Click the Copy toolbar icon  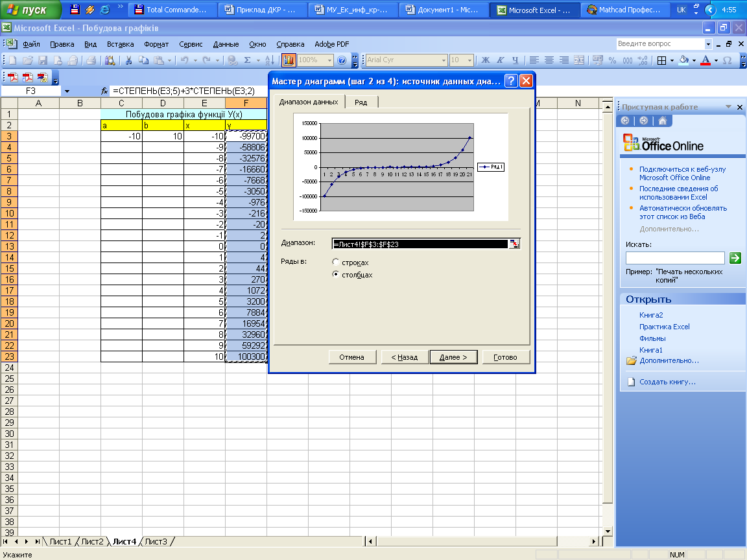143,60
